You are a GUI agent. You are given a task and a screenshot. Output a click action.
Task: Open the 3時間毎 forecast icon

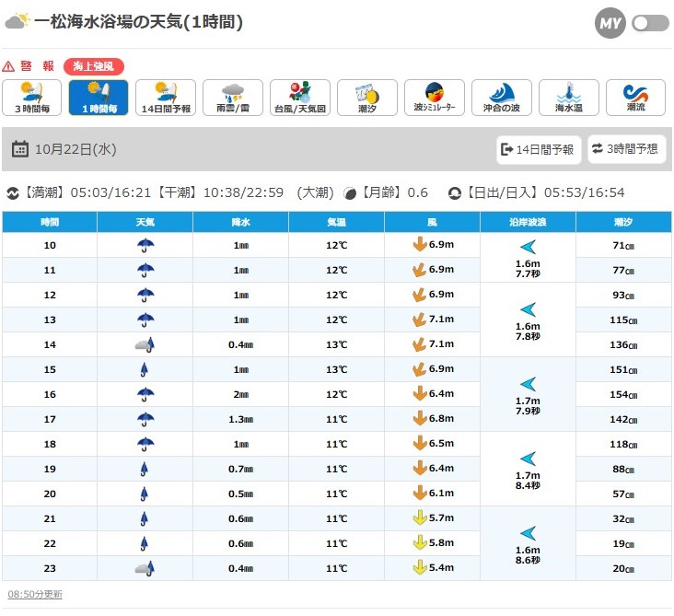31,97
